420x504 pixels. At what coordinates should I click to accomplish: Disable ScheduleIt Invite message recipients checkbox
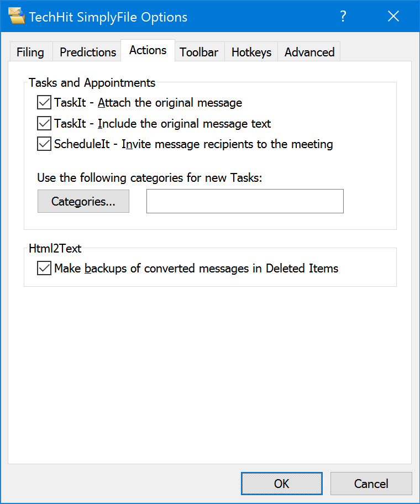(x=44, y=144)
